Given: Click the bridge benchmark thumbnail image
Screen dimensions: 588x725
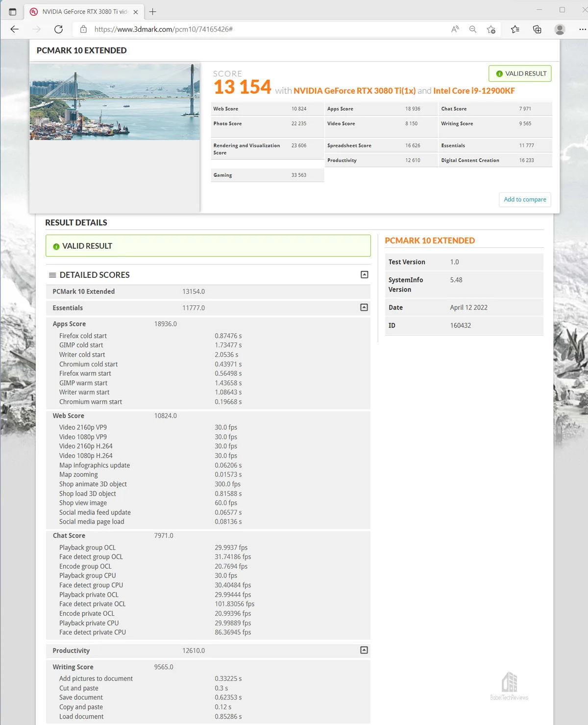Looking at the screenshot, I should pos(115,101).
